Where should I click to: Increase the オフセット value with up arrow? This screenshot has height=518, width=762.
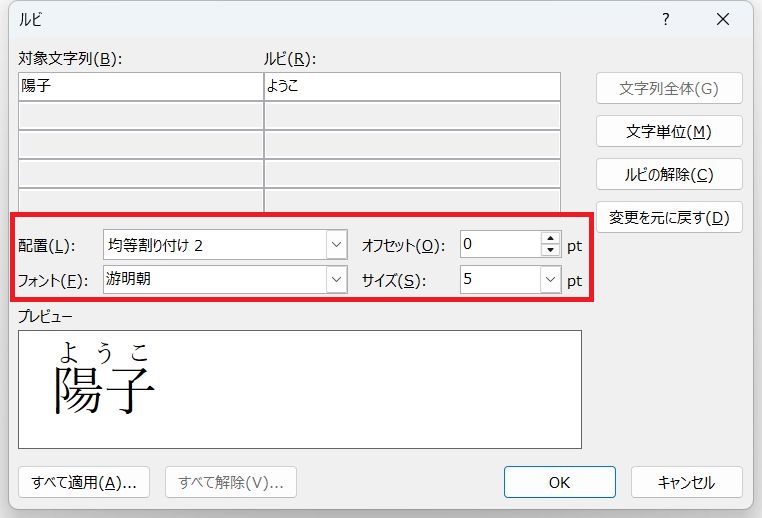tap(550, 238)
